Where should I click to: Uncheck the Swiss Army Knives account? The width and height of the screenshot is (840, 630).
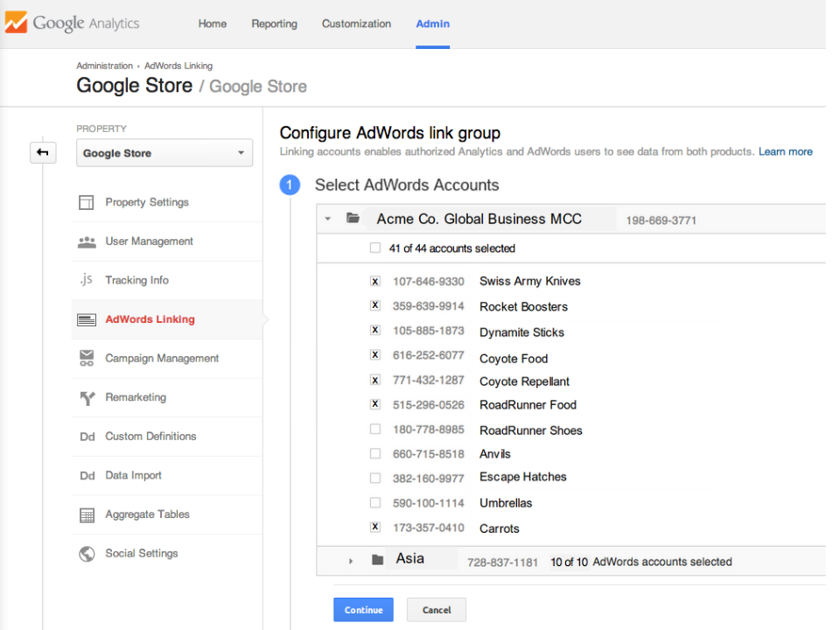pyautogui.click(x=375, y=281)
